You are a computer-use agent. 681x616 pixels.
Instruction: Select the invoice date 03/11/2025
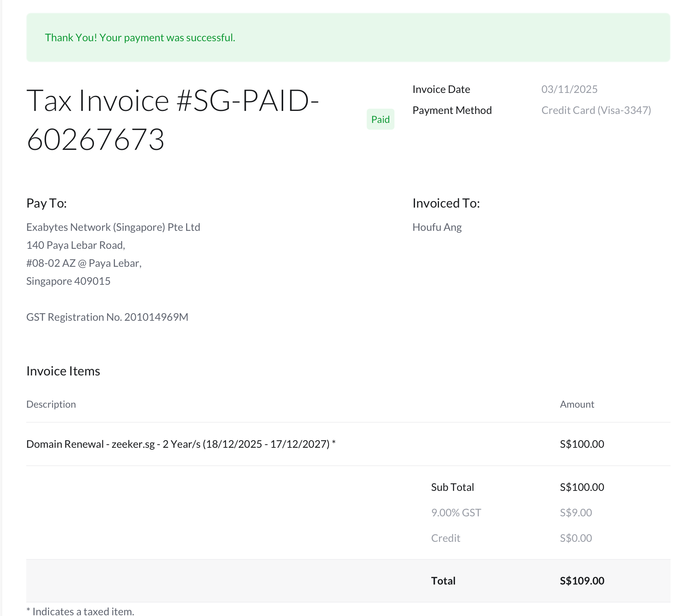(569, 89)
